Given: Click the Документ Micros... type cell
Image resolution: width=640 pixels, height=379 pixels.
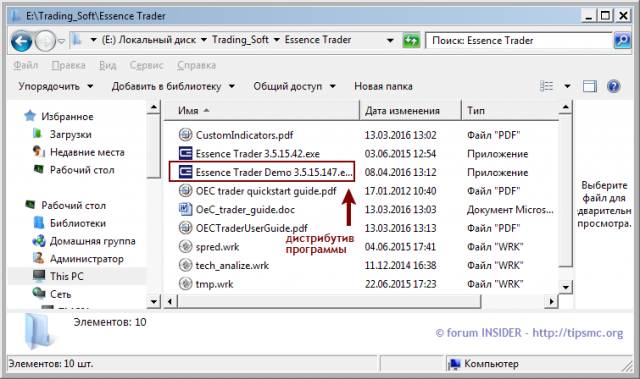Looking at the screenshot, I should point(510,210).
